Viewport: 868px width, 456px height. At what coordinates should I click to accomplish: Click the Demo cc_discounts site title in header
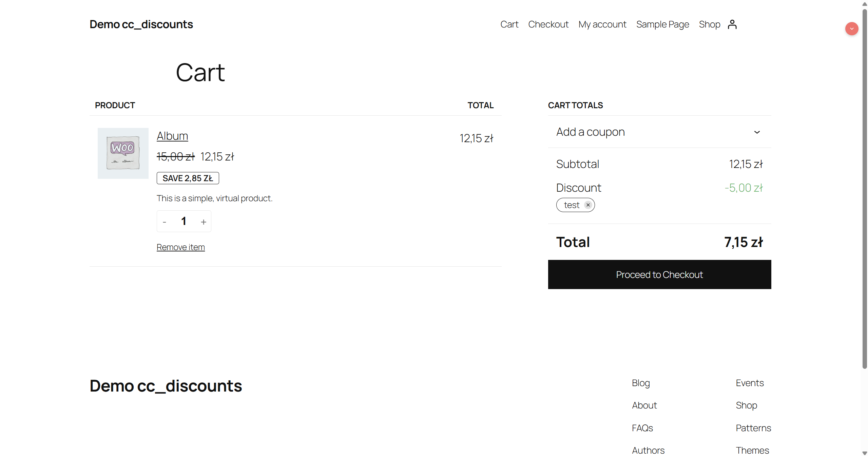tap(141, 24)
